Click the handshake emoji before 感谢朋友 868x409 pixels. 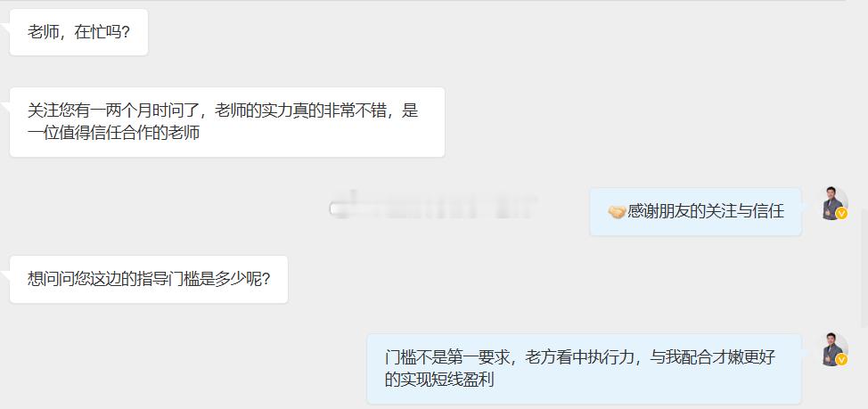tap(617, 212)
